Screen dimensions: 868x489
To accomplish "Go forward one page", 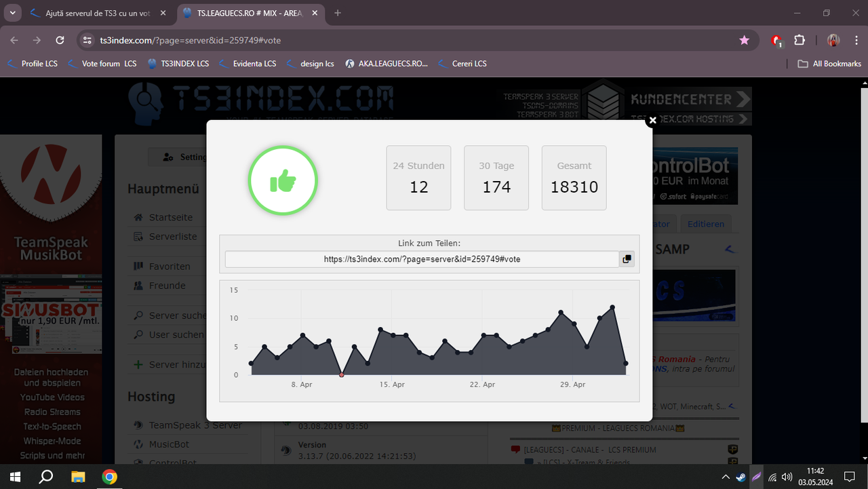I will tap(37, 40).
